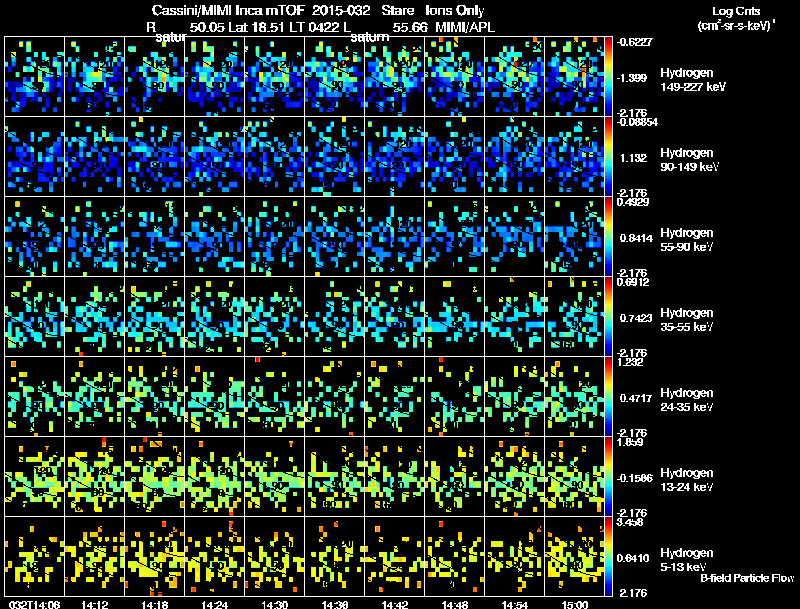
Task: Select the 'Hydrogen 13-24 keV' row label
Action: pos(687,480)
